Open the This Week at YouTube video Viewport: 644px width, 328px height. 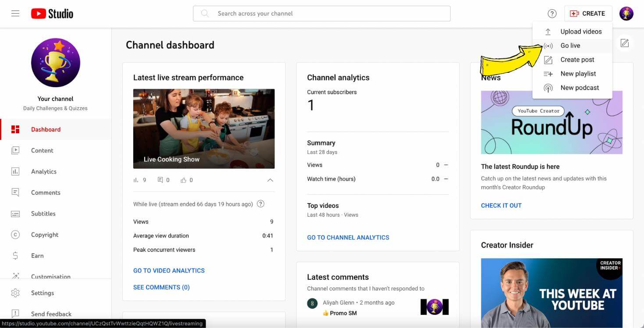(x=551, y=293)
